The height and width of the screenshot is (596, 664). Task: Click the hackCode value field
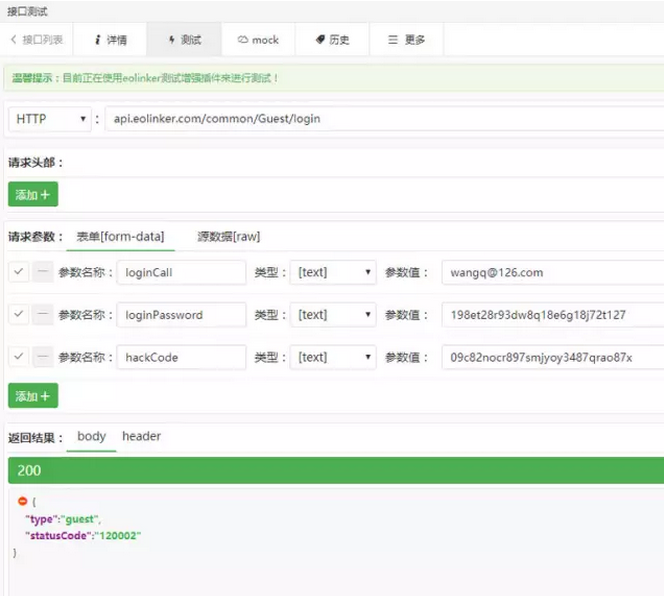click(x=553, y=358)
